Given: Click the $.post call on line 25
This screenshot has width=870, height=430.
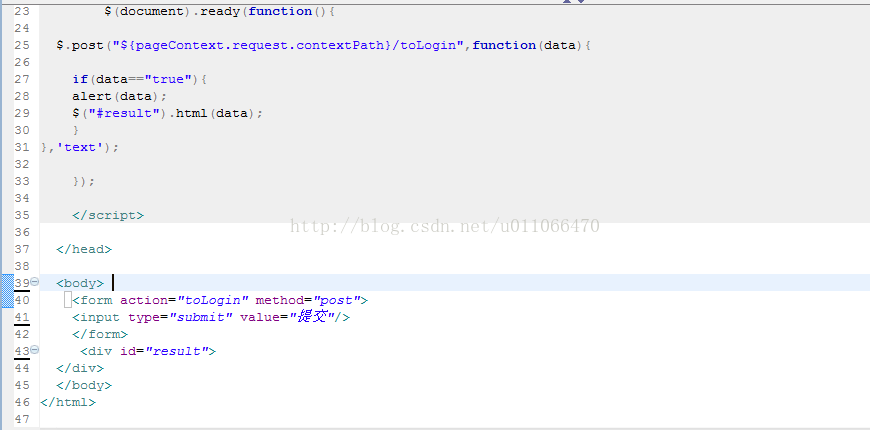Looking at the screenshot, I should 80,45.
